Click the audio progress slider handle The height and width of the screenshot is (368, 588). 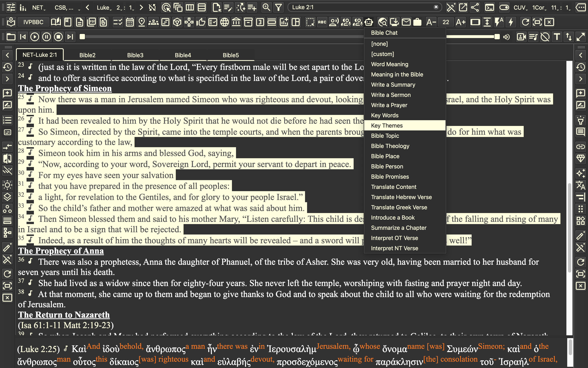pos(82,37)
